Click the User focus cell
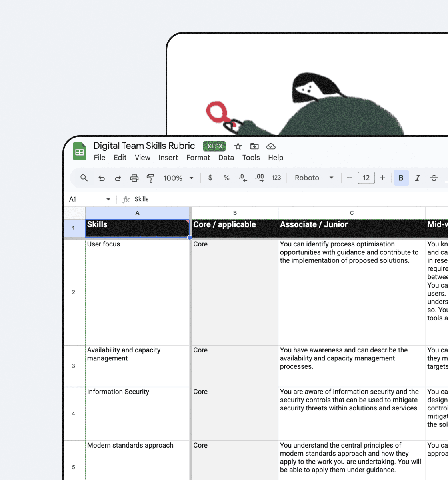The width and height of the screenshot is (448, 480). [138, 292]
